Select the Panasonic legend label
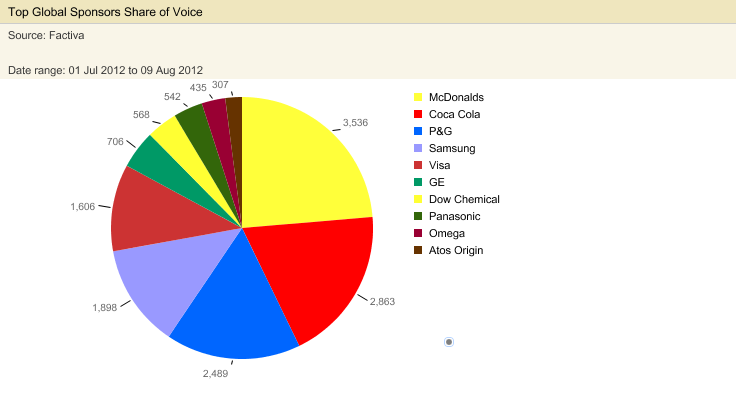This screenshot has height=397, width=736. (x=454, y=216)
